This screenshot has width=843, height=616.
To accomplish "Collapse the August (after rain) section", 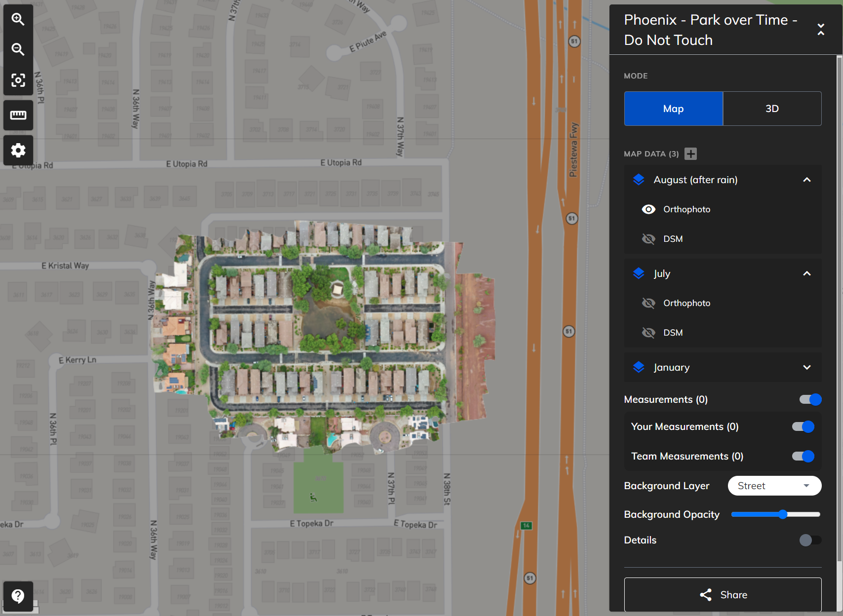I will pos(807,180).
